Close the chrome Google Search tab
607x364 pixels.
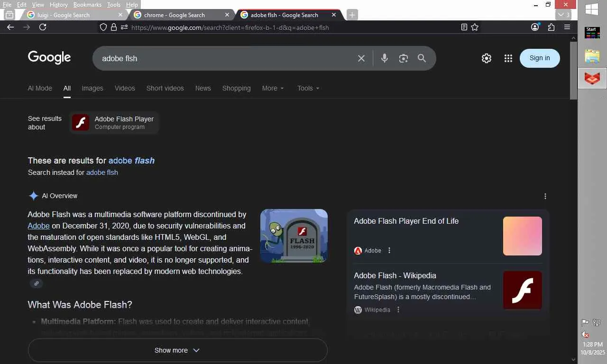227,15
